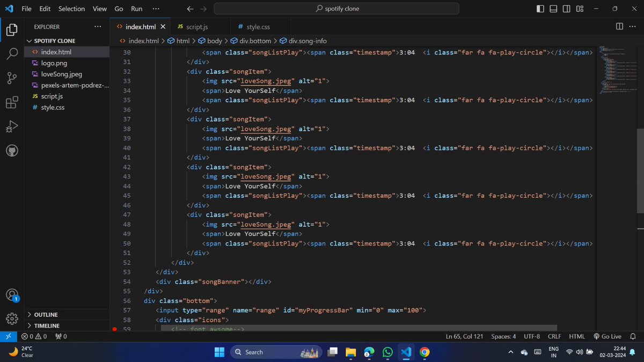
Task: Go back with the left arrow
Action: [x=190, y=9]
